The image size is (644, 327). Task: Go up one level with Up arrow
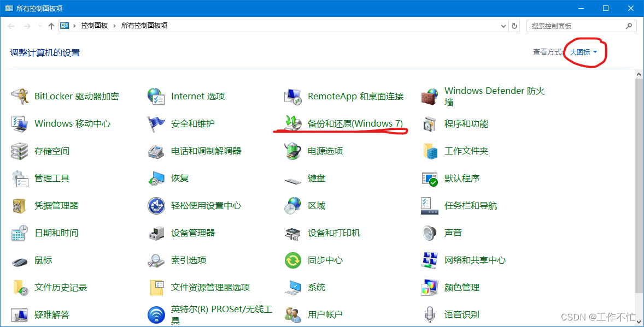(x=51, y=26)
